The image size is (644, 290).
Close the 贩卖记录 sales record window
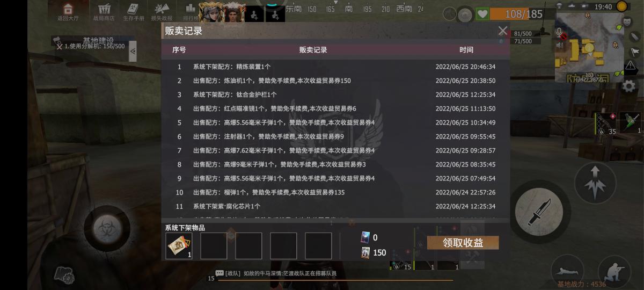tap(502, 31)
